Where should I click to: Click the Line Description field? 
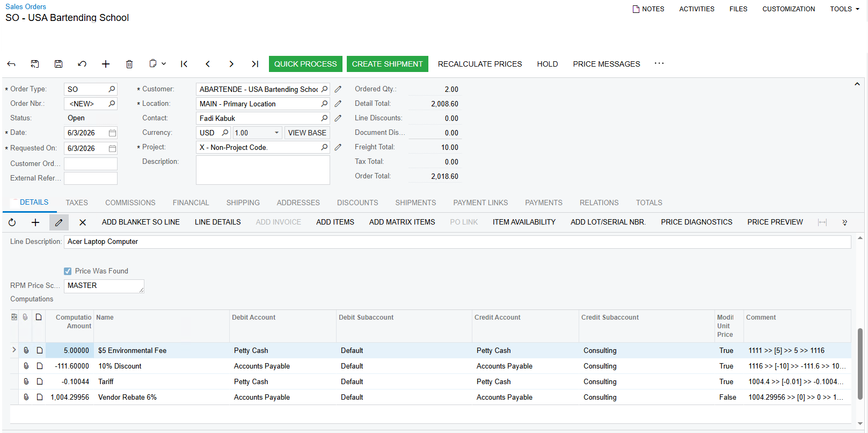[x=457, y=242]
